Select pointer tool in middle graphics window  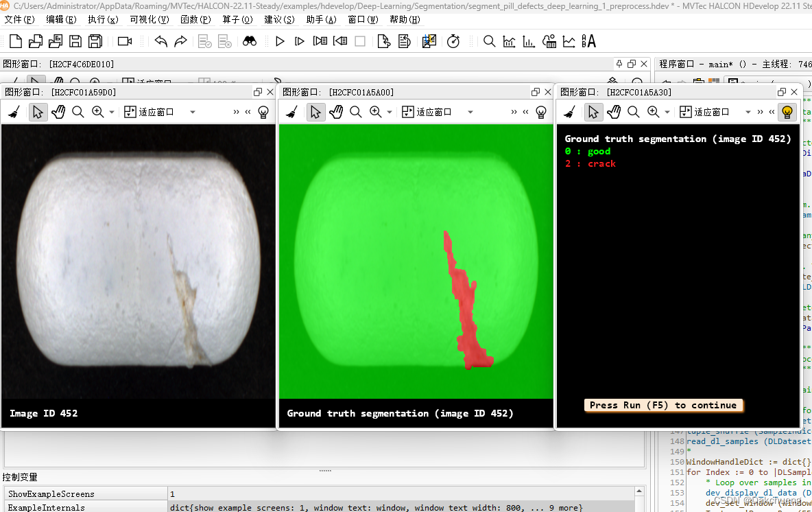315,112
